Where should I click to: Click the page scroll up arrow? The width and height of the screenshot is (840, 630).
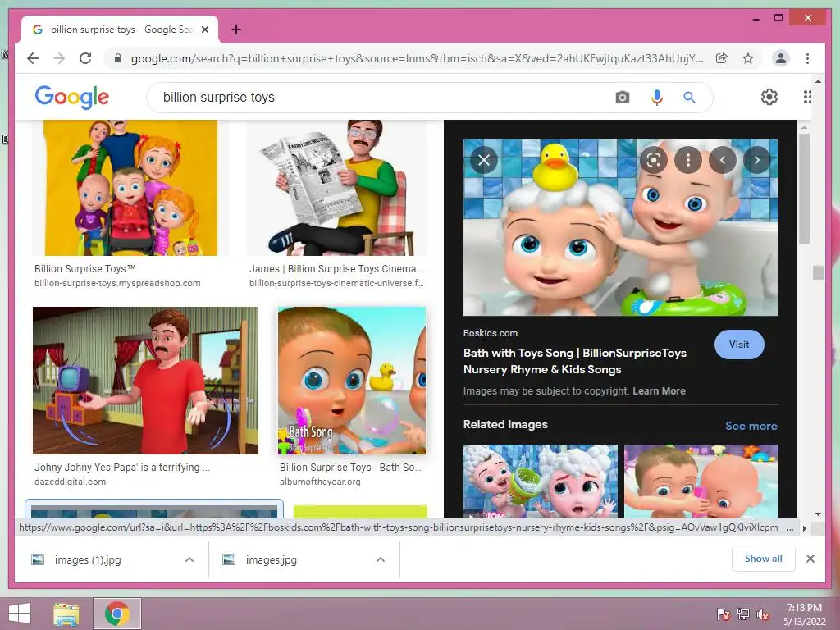pos(818,81)
